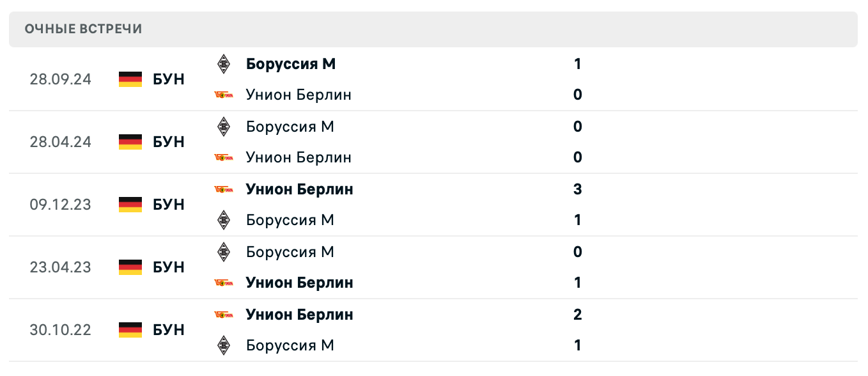This screenshot has height=376, width=868.
Task: Open the Борусия М team page from the top match
Action: (x=290, y=63)
